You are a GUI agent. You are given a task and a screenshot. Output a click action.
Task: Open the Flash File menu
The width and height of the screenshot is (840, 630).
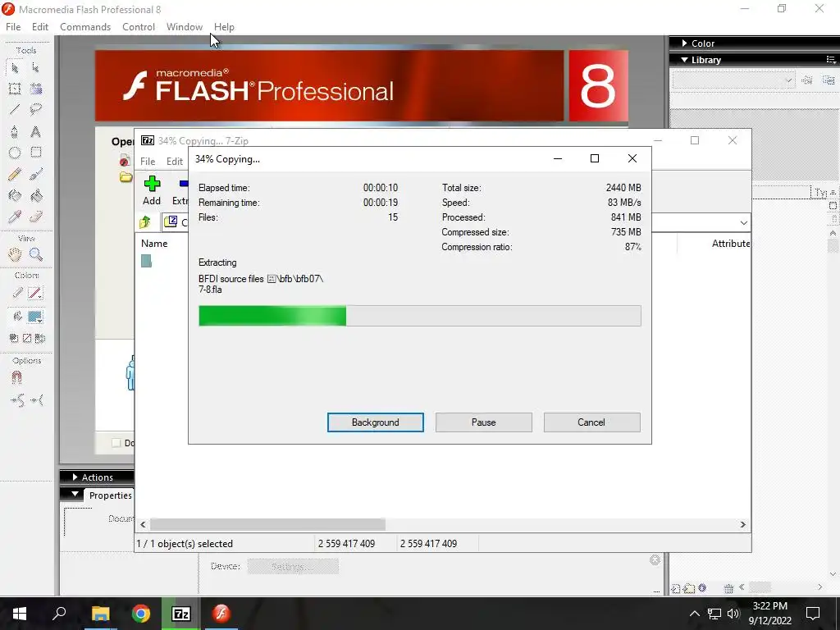(13, 27)
